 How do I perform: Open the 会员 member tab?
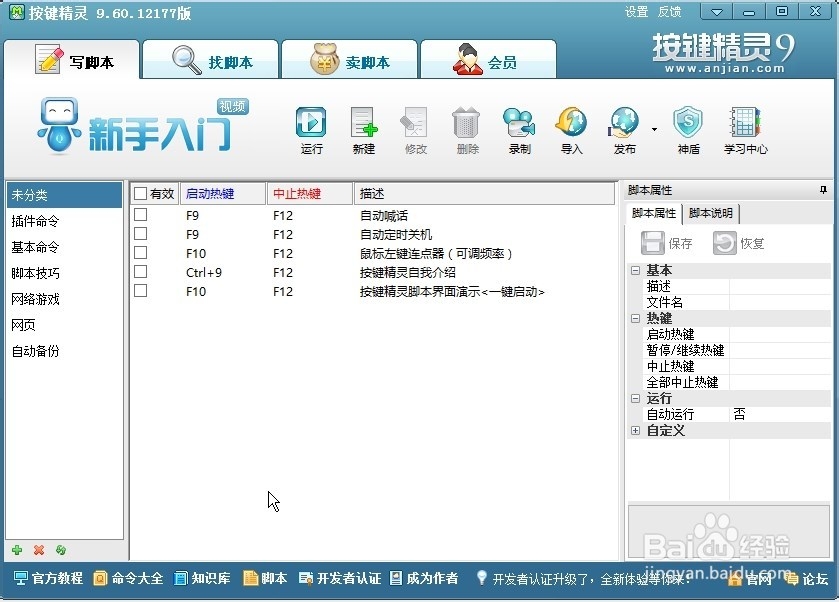coord(489,60)
